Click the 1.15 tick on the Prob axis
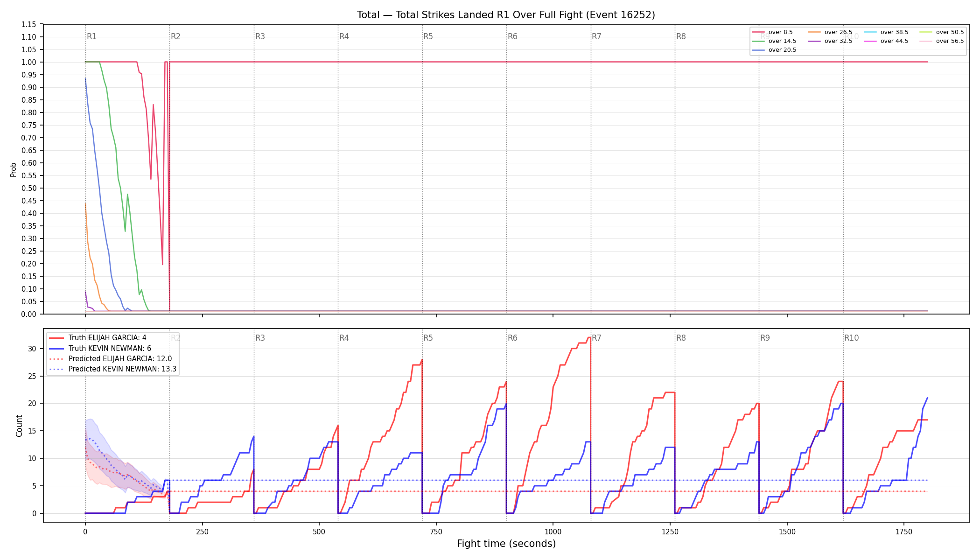This screenshot has height=560, width=980. pyautogui.click(x=29, y=24)
